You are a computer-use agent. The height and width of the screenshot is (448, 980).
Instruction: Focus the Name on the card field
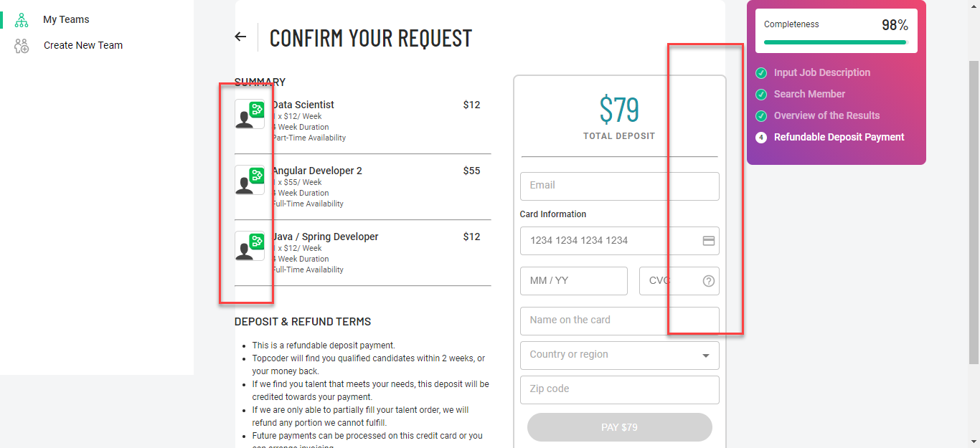tap(620, 321)
